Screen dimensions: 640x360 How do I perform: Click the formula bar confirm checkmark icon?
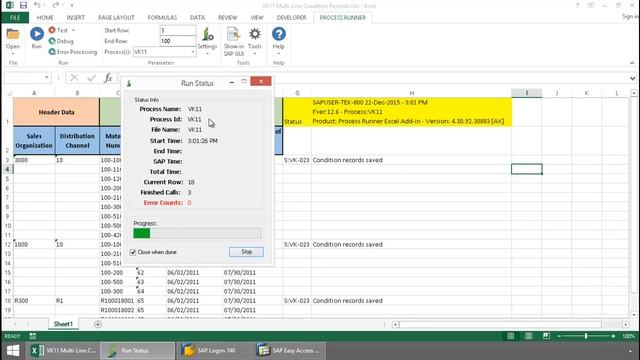point(91,78)
